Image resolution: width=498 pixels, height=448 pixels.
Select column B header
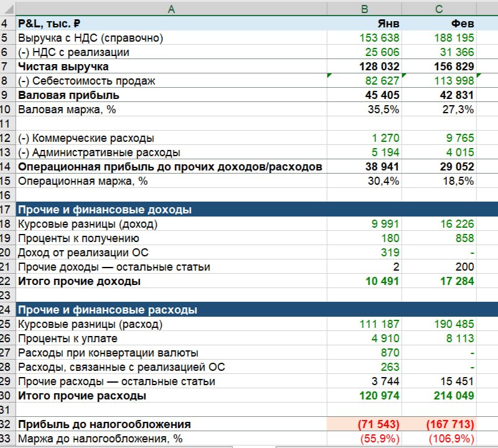tap(364, 9)
